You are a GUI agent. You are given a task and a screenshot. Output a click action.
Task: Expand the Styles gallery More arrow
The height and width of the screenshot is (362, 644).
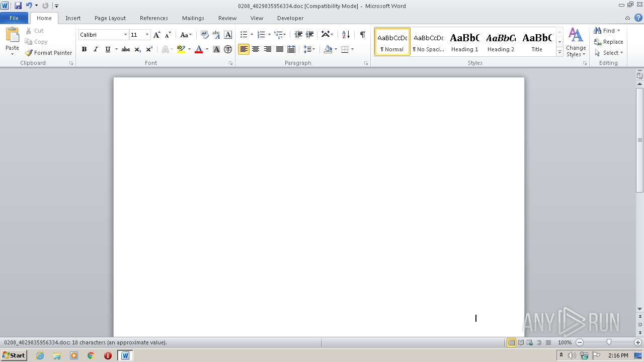(x=559, y=52)
